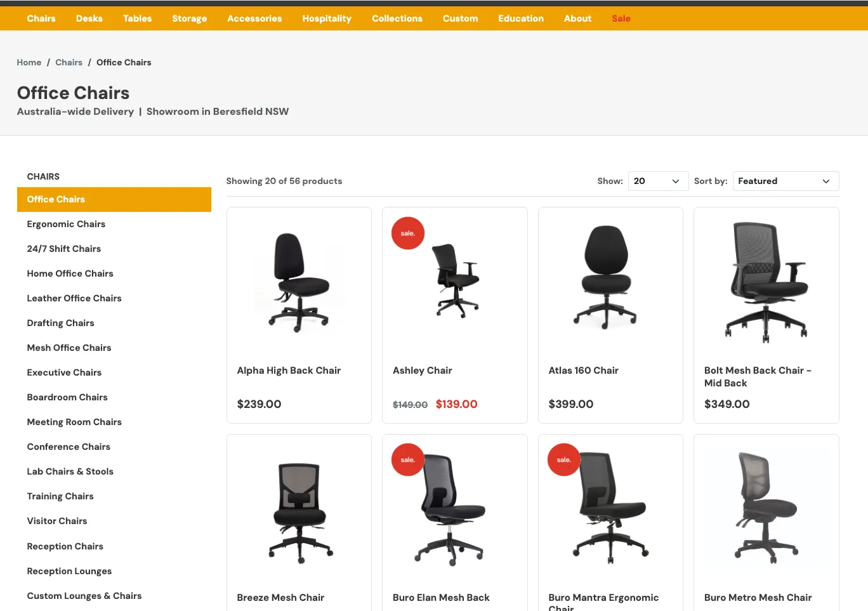Click the $349.00 price under Bolt Mesh chair
This screenshot has width=868, height=611.
click(x=727, y=404)
